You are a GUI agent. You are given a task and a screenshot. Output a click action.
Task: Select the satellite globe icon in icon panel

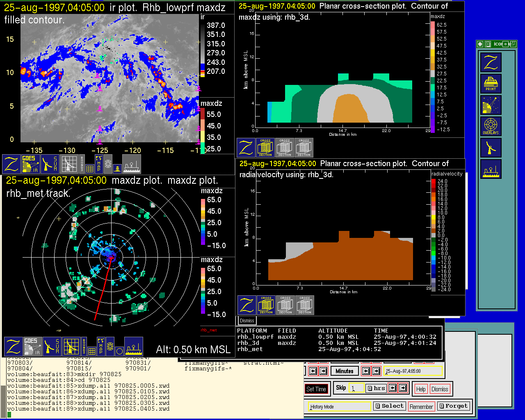coord(491,105)
